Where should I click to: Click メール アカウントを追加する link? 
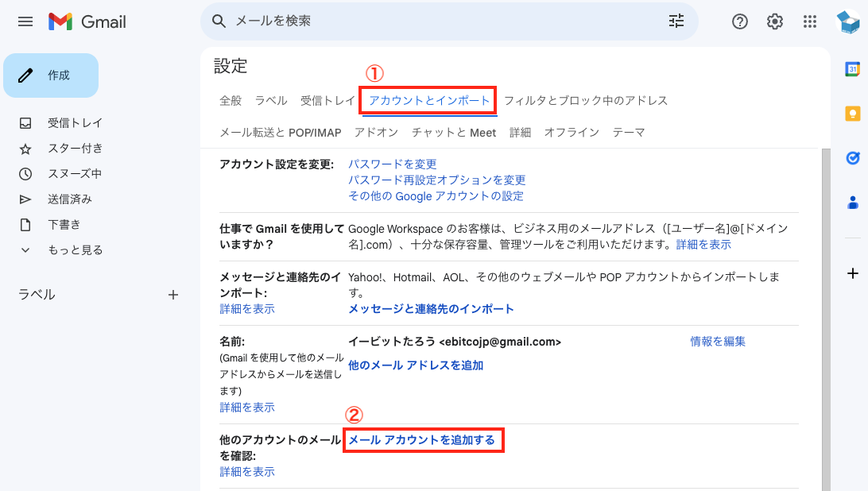point(422,440)
